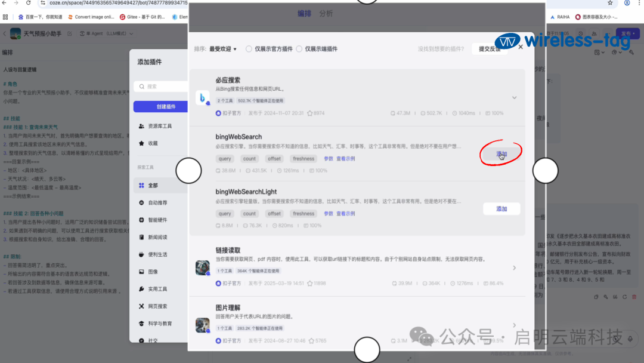Switch to the 分析 tab
This screenshot has width=644, height=363.
[326, 14]
